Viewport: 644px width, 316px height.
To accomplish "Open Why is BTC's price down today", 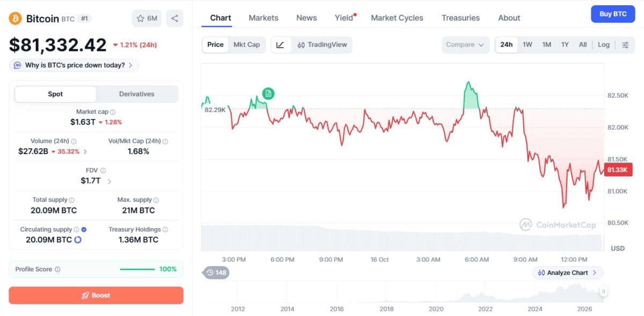I will click(74, 65).
